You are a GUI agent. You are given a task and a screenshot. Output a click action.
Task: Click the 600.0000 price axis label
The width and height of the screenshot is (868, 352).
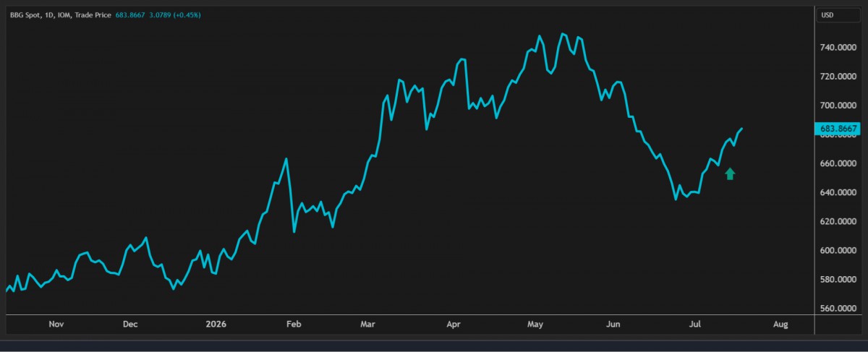point(838,251)
